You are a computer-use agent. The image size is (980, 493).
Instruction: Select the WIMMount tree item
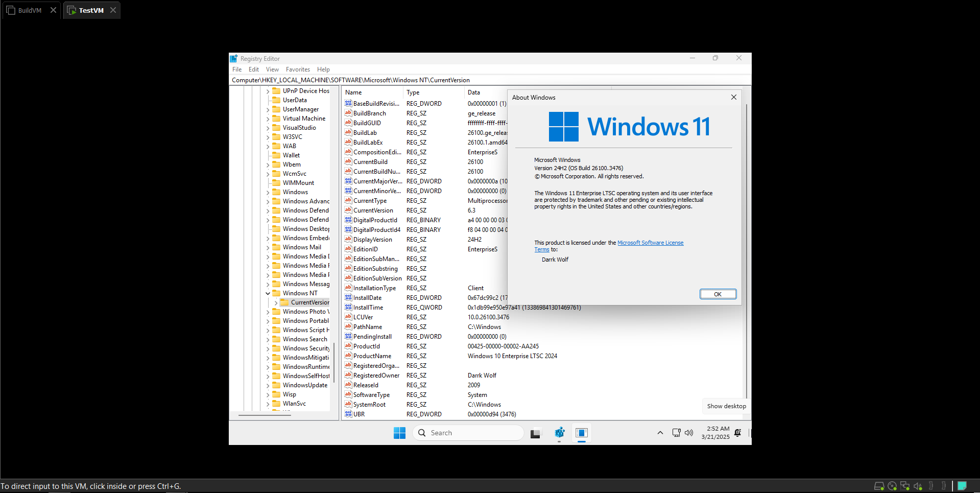(x=298, y=183)
